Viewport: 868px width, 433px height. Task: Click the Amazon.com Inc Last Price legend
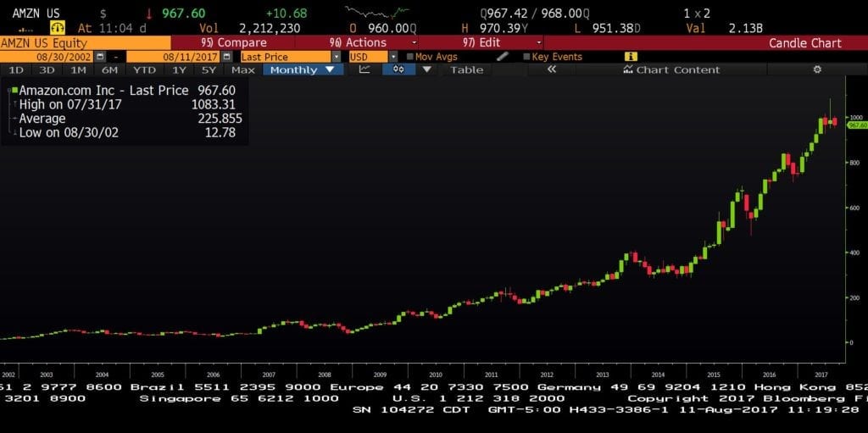click(x=127, y=91)
